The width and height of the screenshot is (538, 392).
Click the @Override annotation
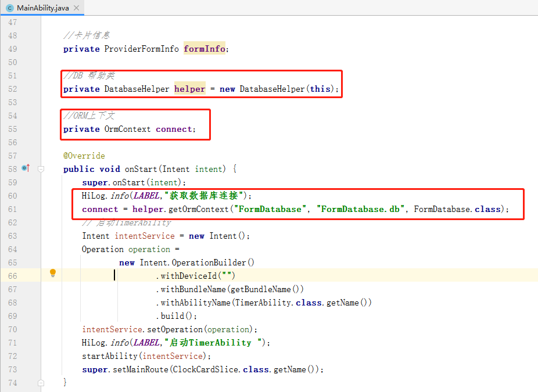point(84,156)
